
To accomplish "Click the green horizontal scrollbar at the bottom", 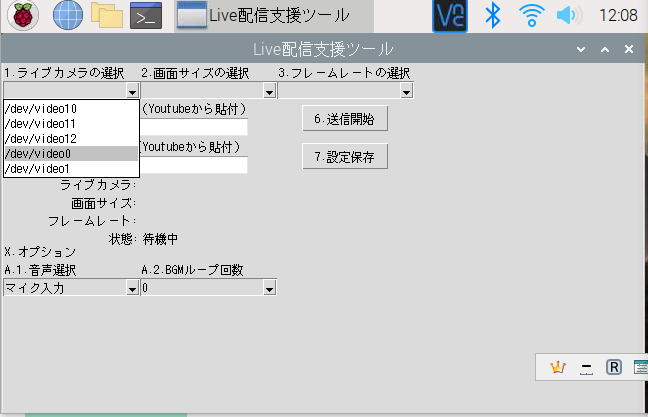I will coord(106,415).
